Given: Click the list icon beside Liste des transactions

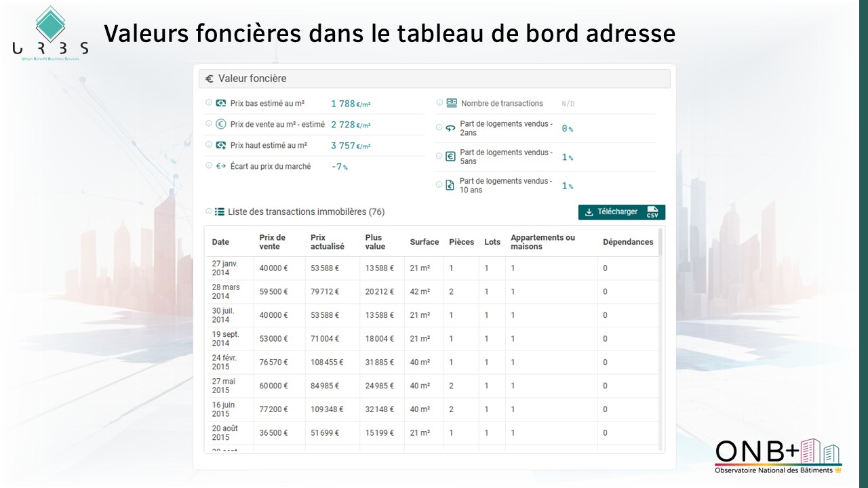Looking at the screenshot, I should point(220,211).
